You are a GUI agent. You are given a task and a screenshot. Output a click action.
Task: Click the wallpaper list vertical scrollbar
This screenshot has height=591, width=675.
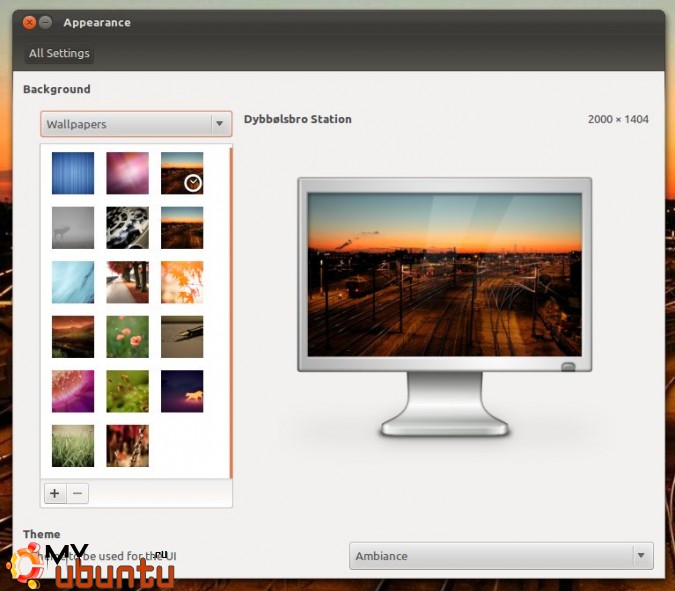coord(231,310)
